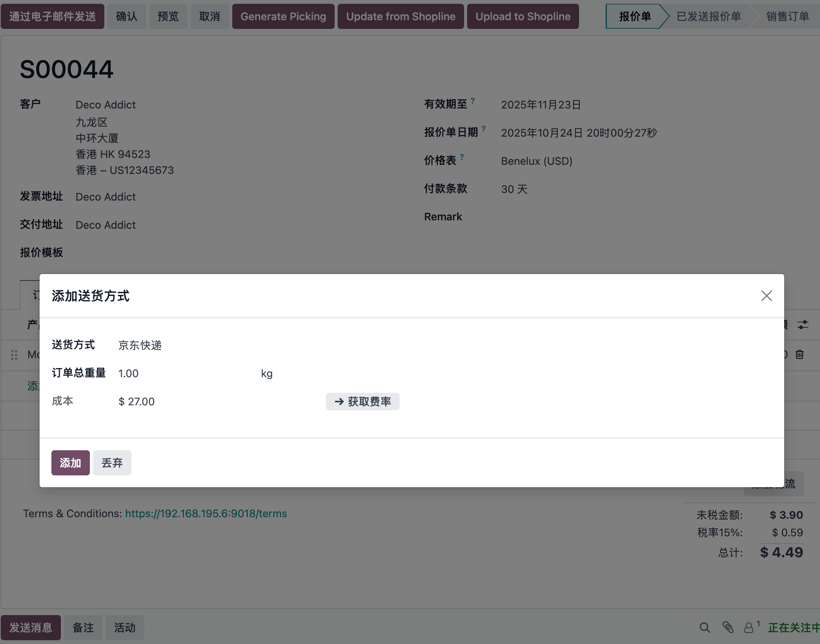
Task: Click the search magnifier icon in chatter
Action: 705,628
